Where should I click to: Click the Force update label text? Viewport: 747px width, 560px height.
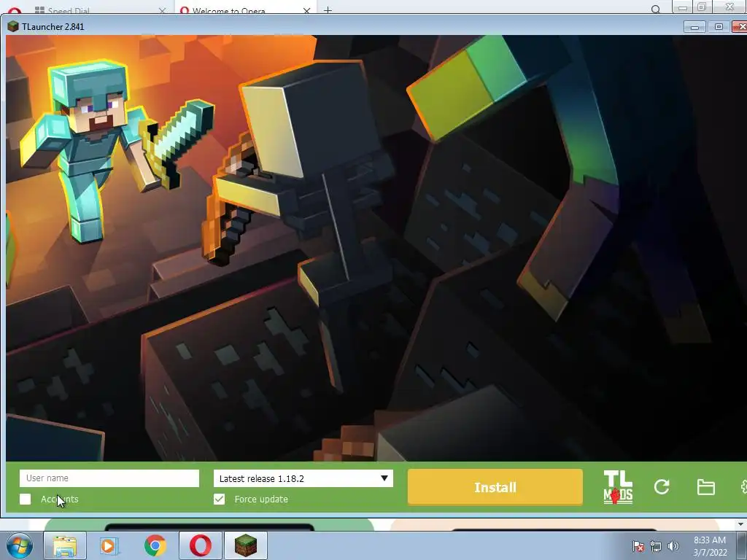(261, 499)
